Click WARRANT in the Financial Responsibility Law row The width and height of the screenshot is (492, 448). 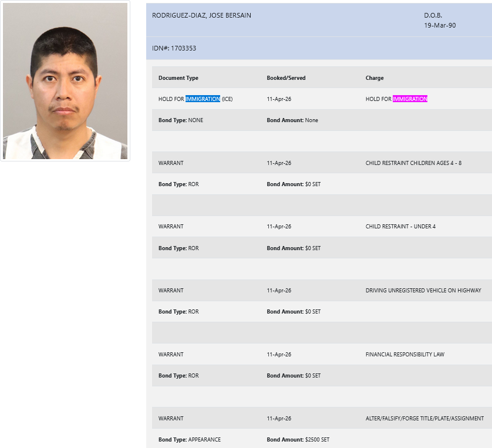tap(171, 355)
